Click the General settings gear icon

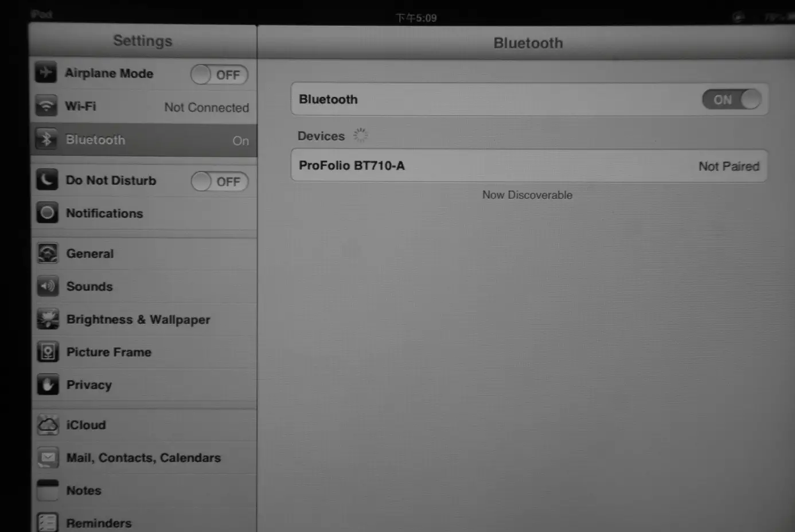[x=47, y=253]
